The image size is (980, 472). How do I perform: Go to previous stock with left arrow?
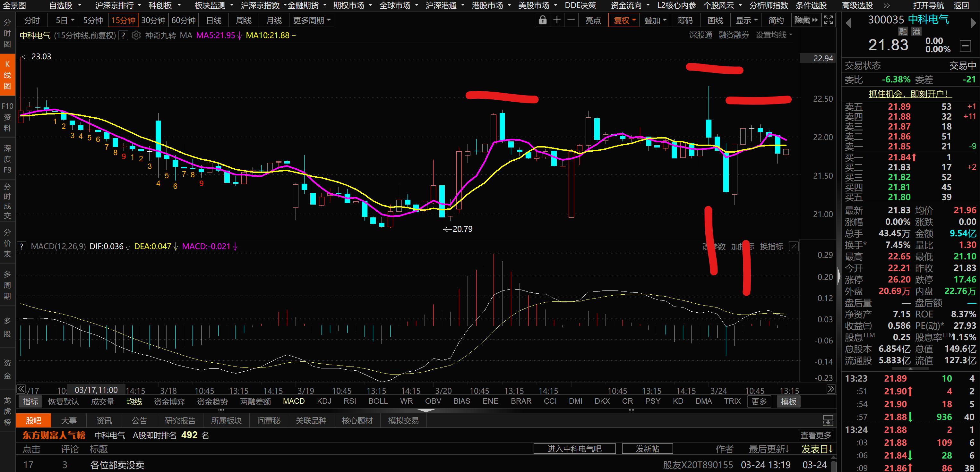848,23
